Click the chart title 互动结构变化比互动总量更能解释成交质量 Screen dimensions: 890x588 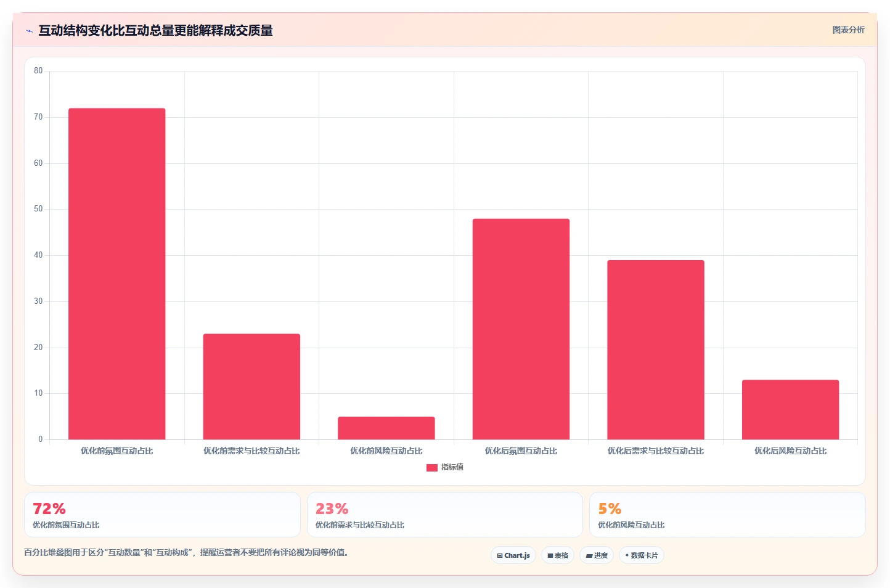point(156,31)
